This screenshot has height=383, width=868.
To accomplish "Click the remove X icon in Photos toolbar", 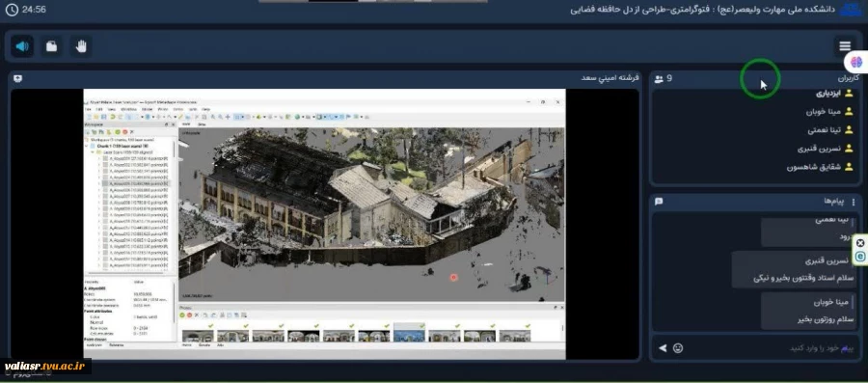I will tap(197, 315).
